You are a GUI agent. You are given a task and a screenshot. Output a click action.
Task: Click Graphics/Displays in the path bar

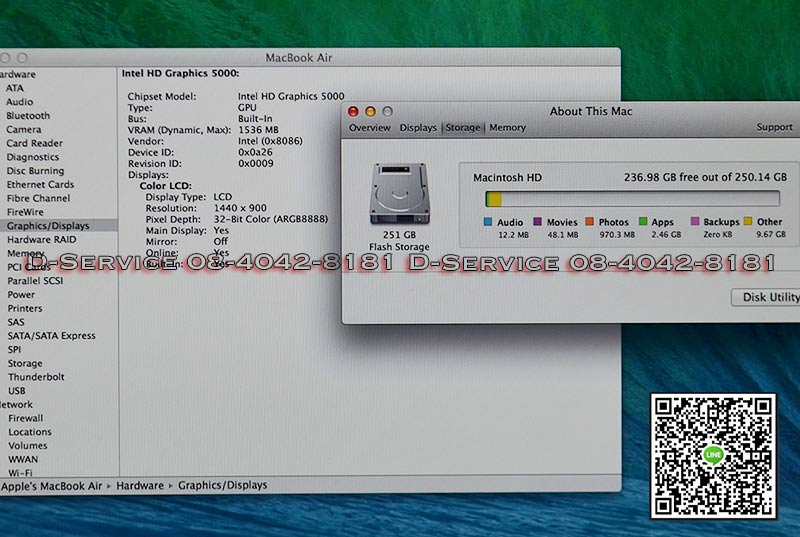click(222, 485)
